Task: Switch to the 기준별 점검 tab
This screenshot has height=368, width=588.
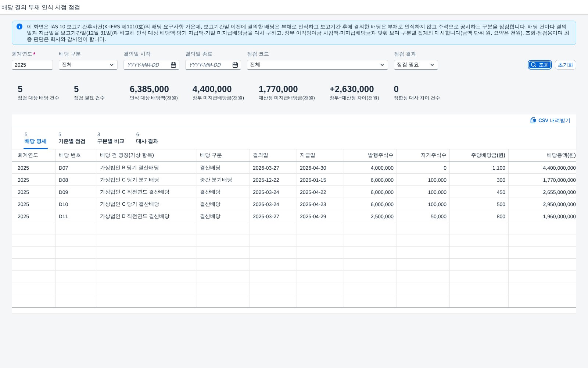Action: point(72,138)
